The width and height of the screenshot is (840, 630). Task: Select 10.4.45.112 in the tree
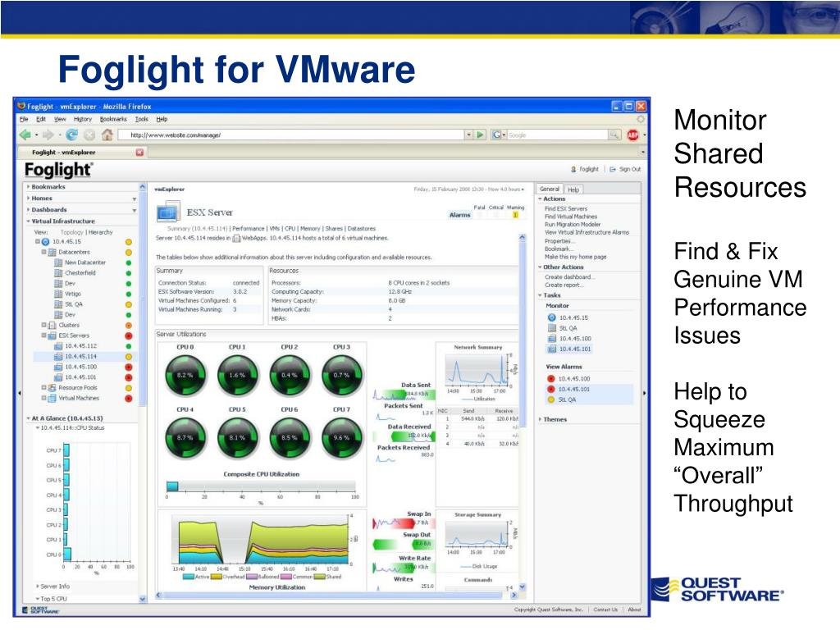(x=81, y=346)
